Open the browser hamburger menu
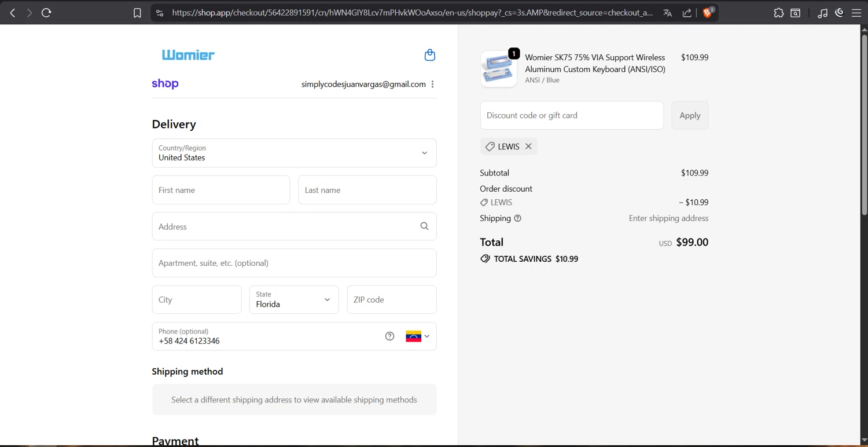This screenshot has width=868, height=447. [856, 13]
